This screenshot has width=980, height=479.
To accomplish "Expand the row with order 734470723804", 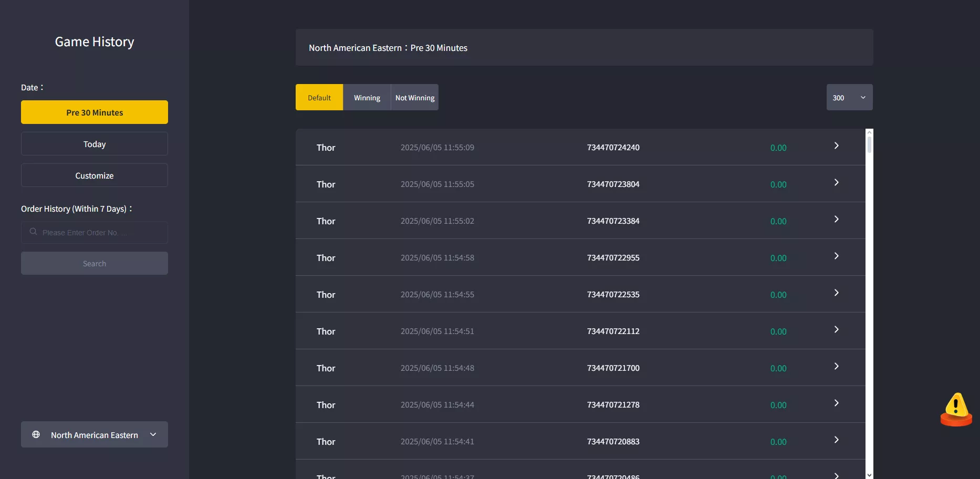I will (x=836, y=183).
